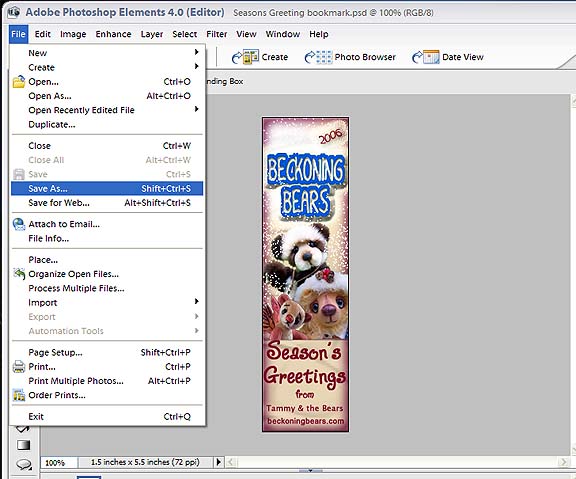The image size is (576, 479).
Task: Open the Layer menu
Action: coord(152,34)
